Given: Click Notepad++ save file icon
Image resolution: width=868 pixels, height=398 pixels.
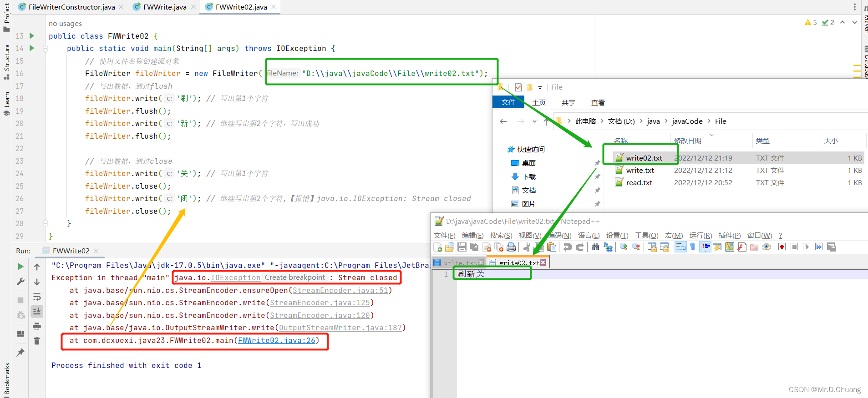Looking at the screenshot, I should 462,247.
